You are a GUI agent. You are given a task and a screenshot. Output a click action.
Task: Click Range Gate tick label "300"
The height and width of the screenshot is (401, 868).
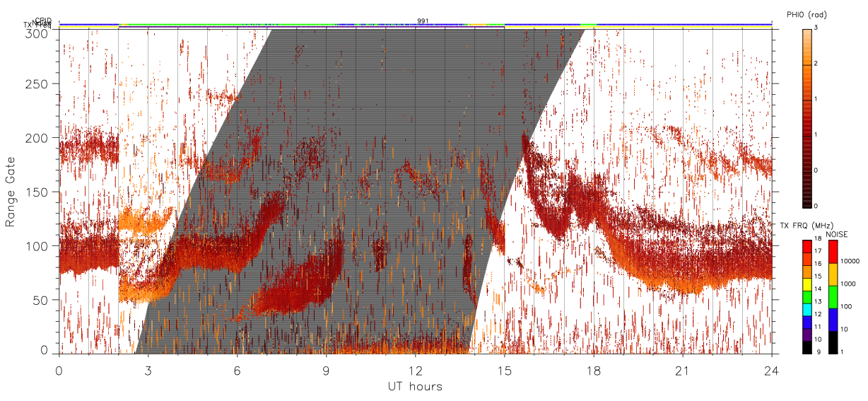38,33
